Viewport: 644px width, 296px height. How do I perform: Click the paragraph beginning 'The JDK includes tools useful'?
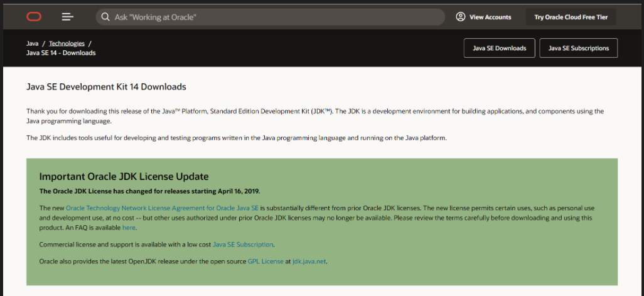click(x=236, y=138)
